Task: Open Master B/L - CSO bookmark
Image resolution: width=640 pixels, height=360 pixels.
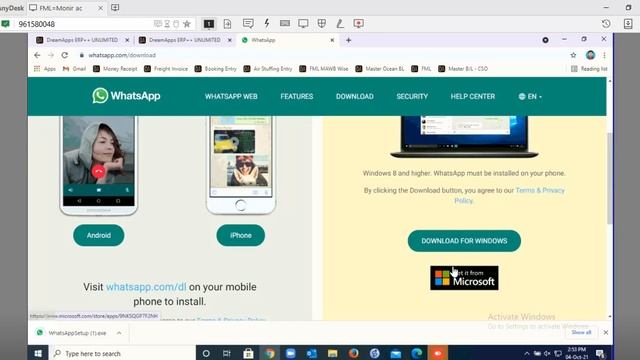Action: click(463, 69)
